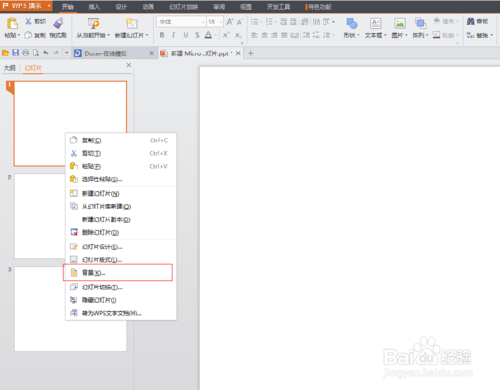This screenshot has width=500, height=390.
Task: Switch to the Slide Show ribbon tab
Action: point(184,7)
